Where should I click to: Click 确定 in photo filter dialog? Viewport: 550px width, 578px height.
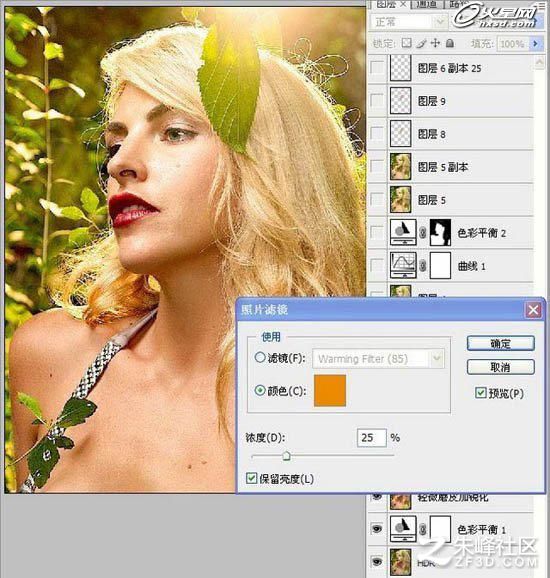(501, 343)
